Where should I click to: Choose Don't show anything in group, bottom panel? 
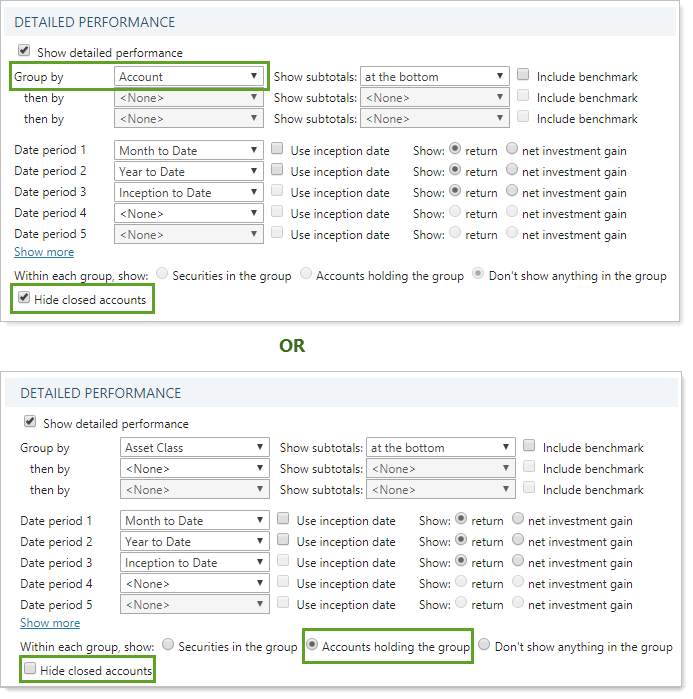[x=483, y=647]
